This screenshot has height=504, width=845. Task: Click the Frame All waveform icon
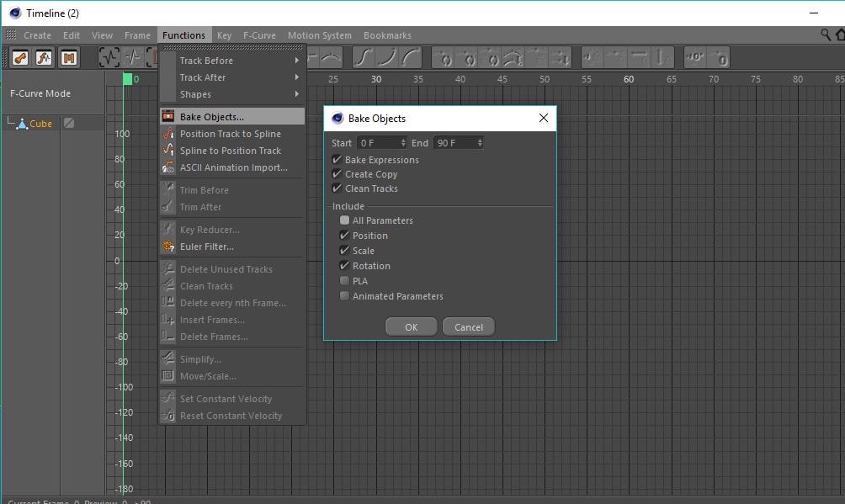pos(109,58)
